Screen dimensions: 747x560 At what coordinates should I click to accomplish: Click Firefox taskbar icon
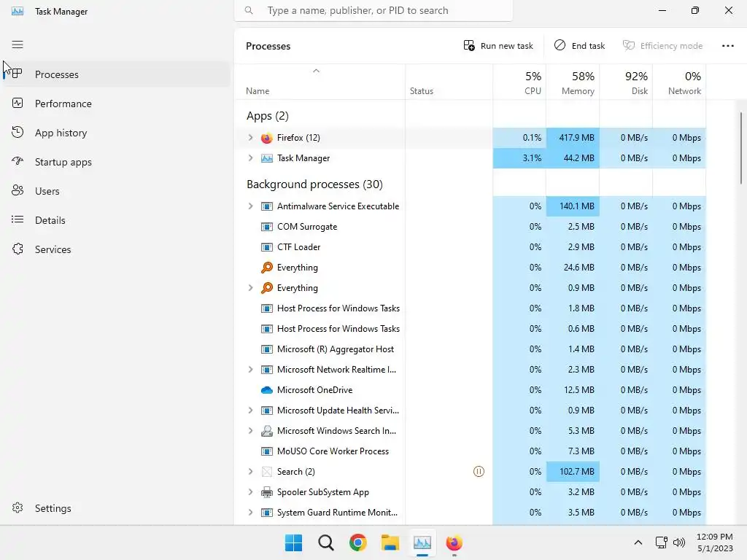click(454, 542)
